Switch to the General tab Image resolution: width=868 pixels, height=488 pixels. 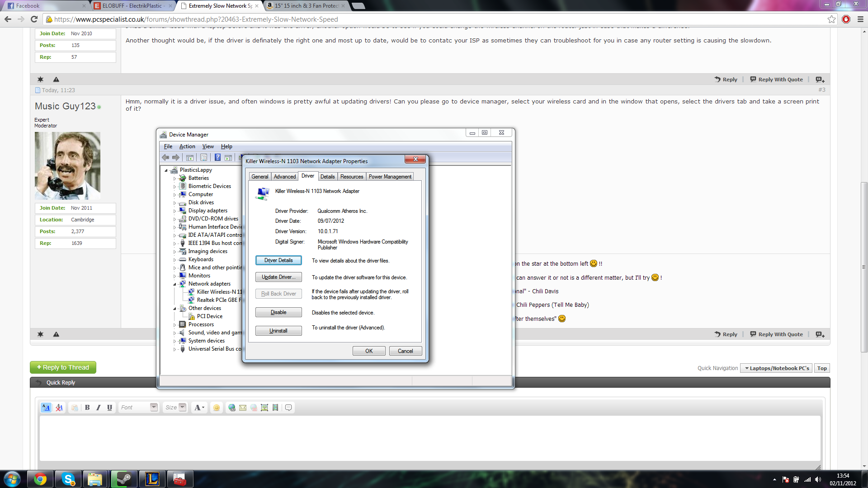(260, 177)
